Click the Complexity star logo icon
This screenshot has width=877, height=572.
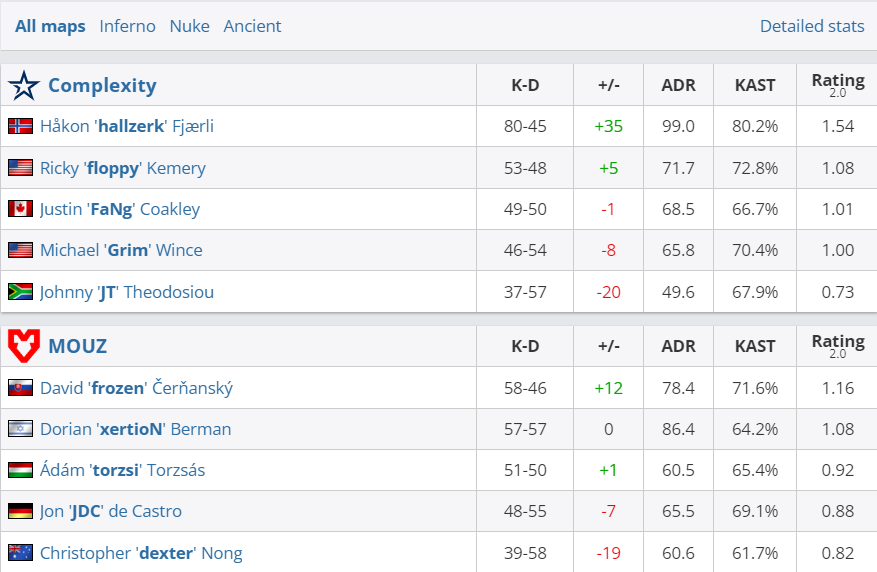[x=23, y=86]
